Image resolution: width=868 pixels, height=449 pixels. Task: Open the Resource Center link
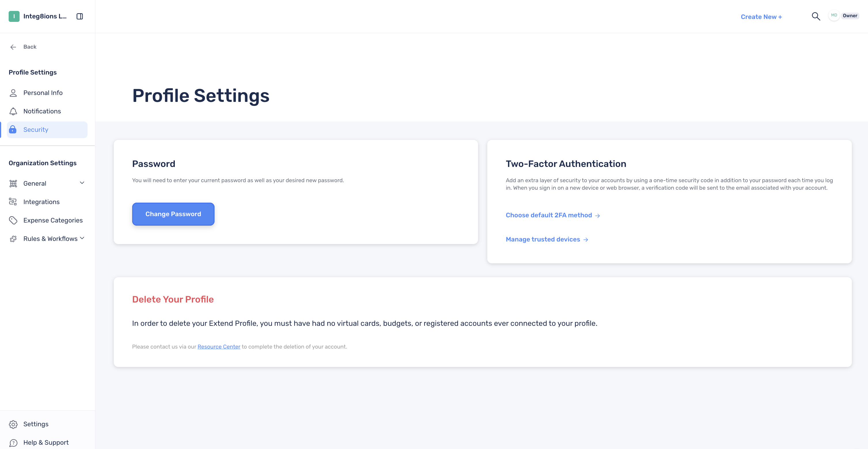[x=219, y=347]
